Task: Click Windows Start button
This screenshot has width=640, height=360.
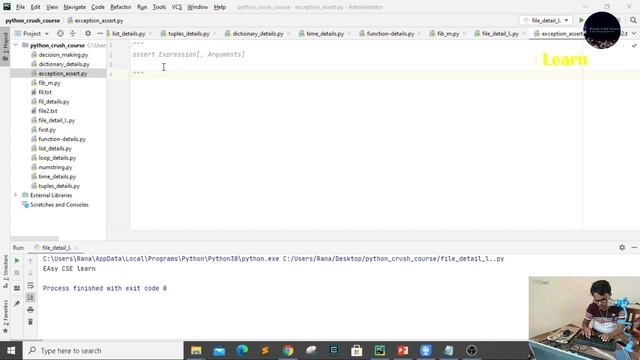Action: [x=11, y=351]
